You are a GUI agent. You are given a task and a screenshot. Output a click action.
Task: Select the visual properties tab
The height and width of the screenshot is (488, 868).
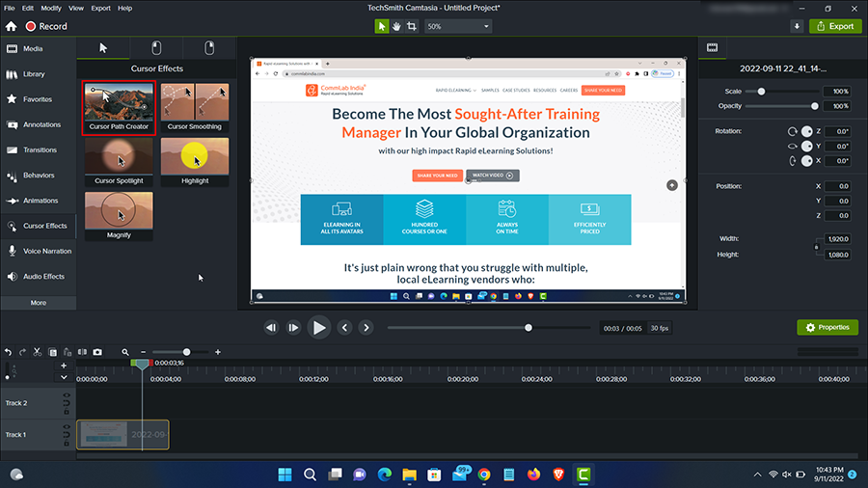click(713, 48)
